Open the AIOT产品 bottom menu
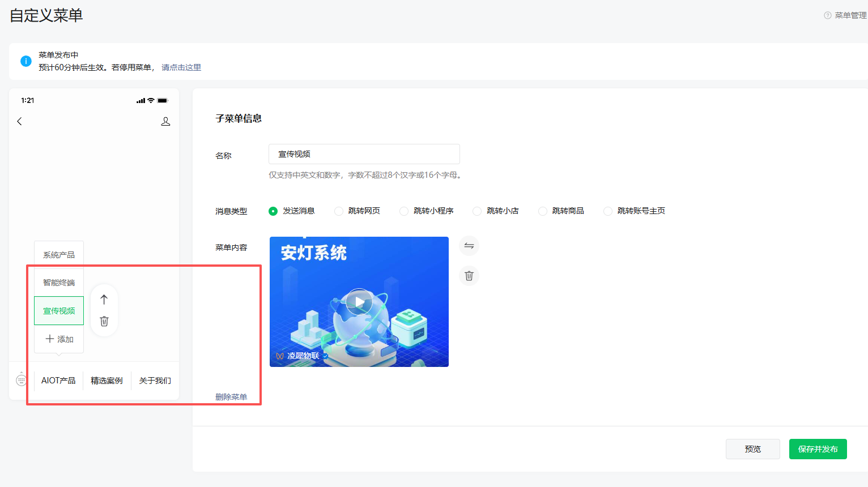868x487 pixels. (x=58, y=381)
